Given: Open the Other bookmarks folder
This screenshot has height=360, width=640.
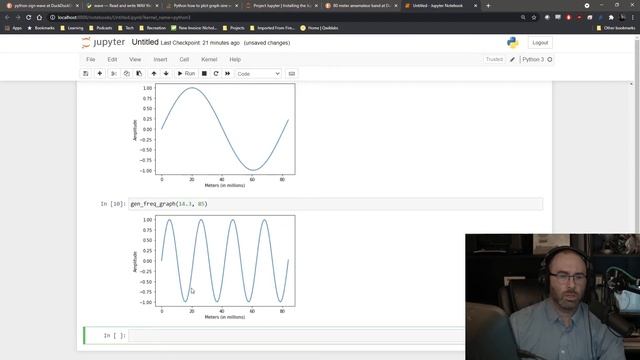Looking at the screenshot, I should [616, 28].
